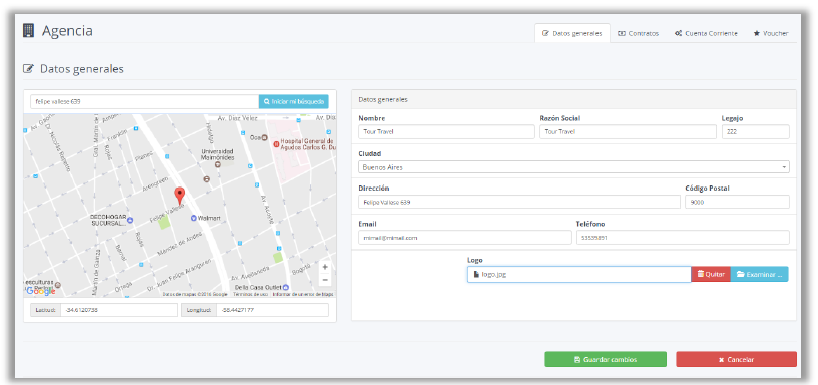Click the Código Postal field

737,202
